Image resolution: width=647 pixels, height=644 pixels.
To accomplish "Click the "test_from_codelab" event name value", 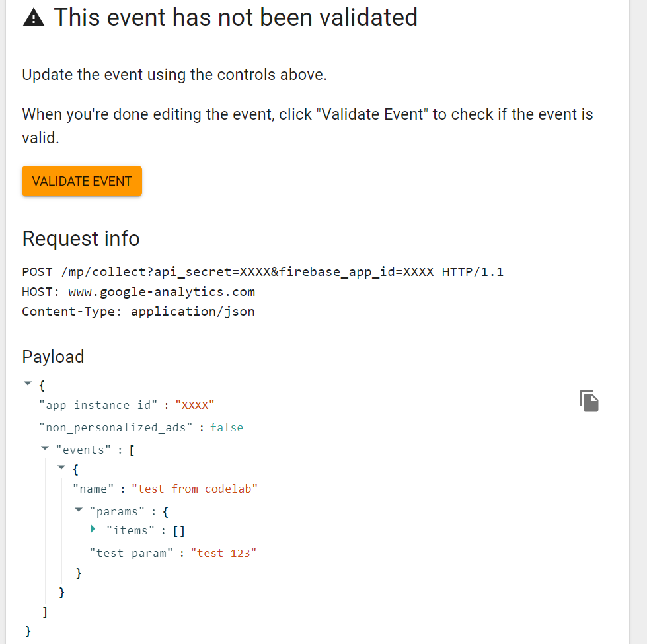I will pos(194,489).
